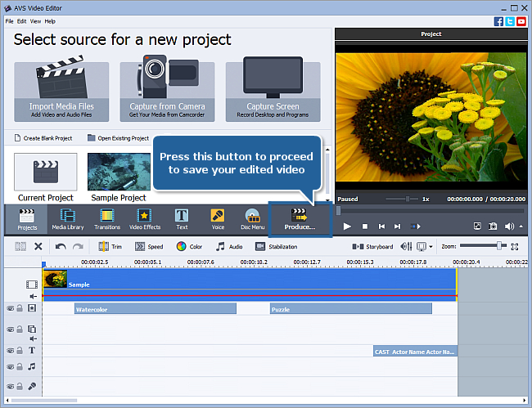Jump to next scene button
The image size is (532, 408).
click(x=416, y=226)
